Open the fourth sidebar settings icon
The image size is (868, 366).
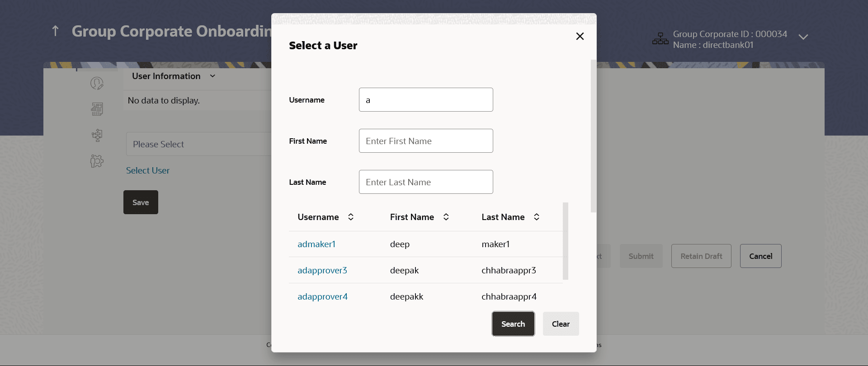[97, 161]
